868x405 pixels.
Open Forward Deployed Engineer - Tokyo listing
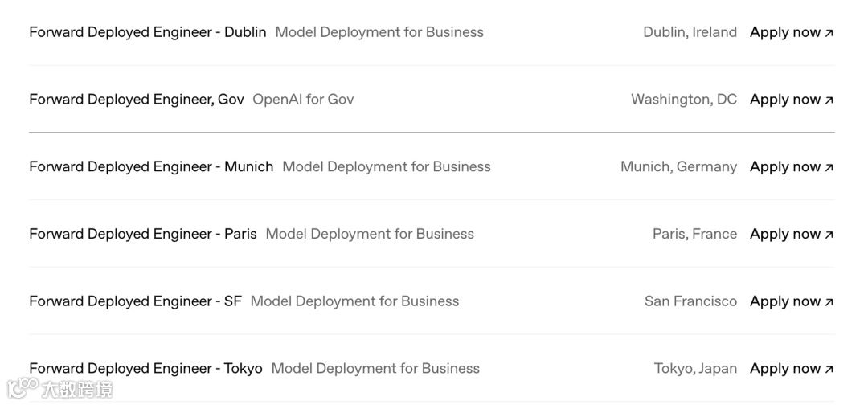point(145,368)
